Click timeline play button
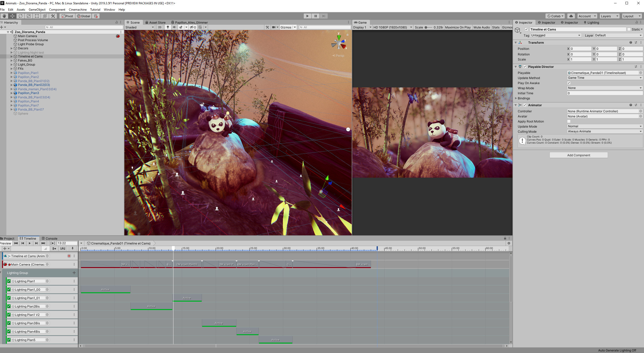Image resolution: width=644 pixels, height=353 pixels. 30,243
